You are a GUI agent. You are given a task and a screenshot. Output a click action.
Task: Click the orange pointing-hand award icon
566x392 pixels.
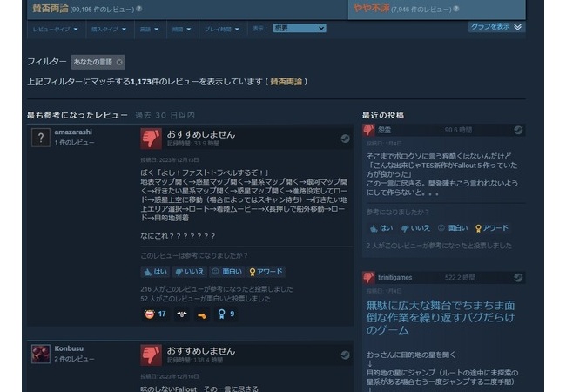point(202,314)
